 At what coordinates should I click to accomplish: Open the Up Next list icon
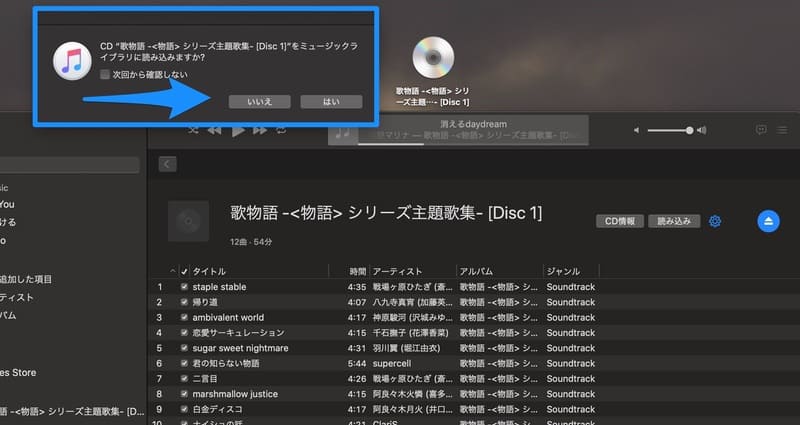(x=784, y=130)
